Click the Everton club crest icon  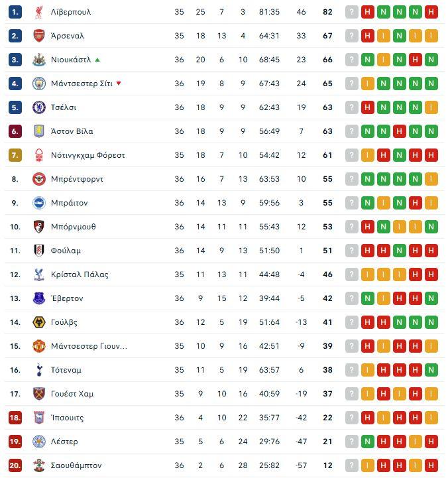point(39,298)
